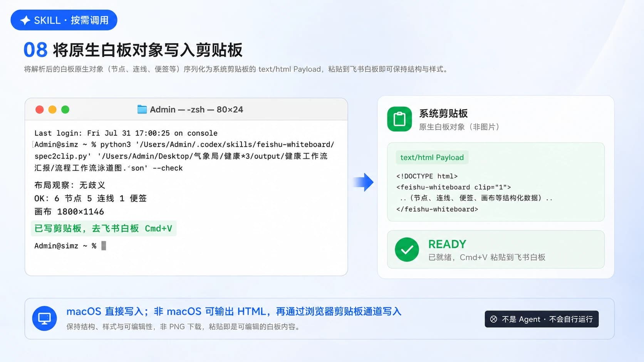Click the blue monitor icon in bottom banner
Image resolution: width=644 pixels, height=362 pixels.
tap(44, 319)
